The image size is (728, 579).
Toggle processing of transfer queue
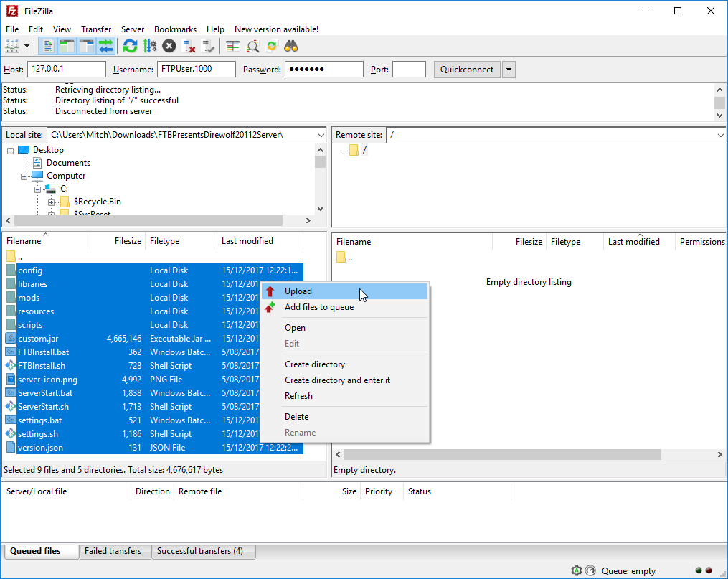pyautogui.click(x=149, y=46)
